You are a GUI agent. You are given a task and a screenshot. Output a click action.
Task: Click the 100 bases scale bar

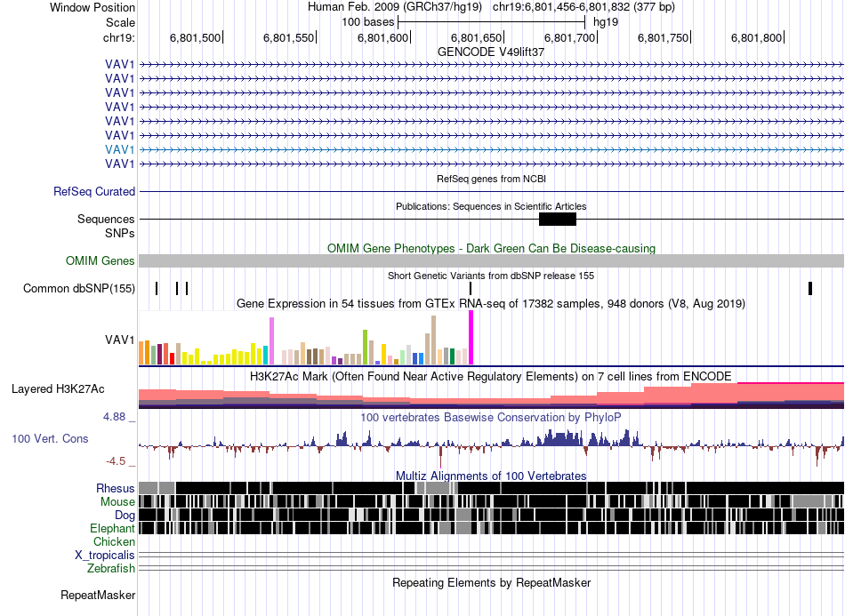pyautogui.click(x=491, y=22)
